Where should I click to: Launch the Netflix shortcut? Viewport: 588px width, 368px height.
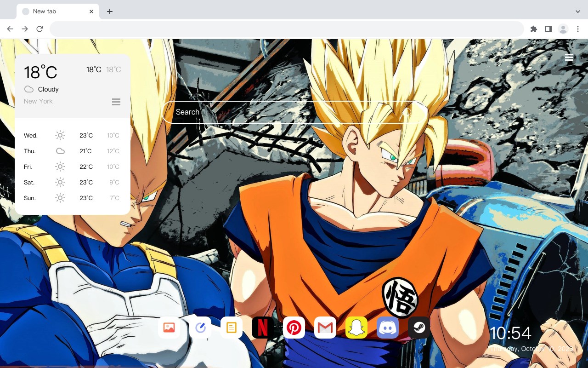point(263,328)
